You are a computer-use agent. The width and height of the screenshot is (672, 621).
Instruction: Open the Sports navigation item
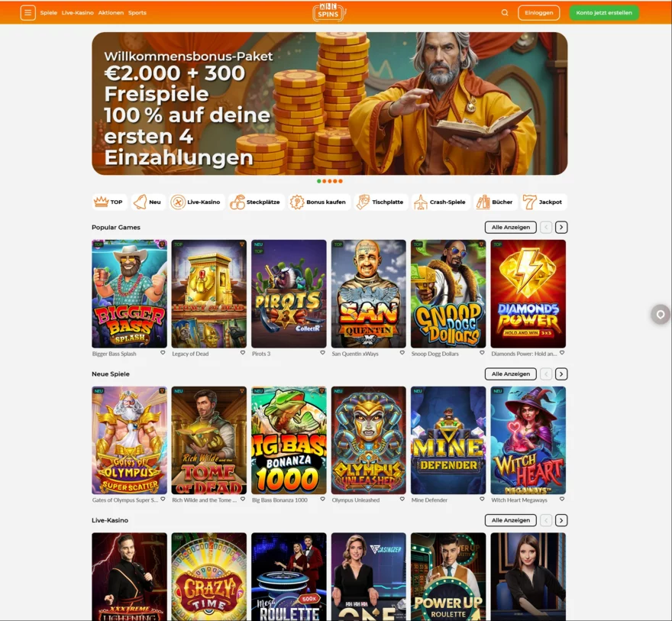137,13
